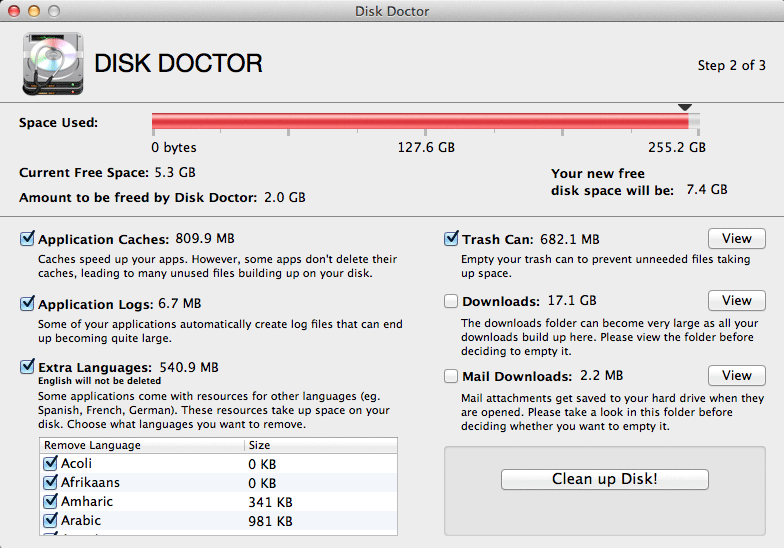The image size is (784, 548).
Task: Click the 0 KB size for Acoli
Action: [x=262, y=464]
